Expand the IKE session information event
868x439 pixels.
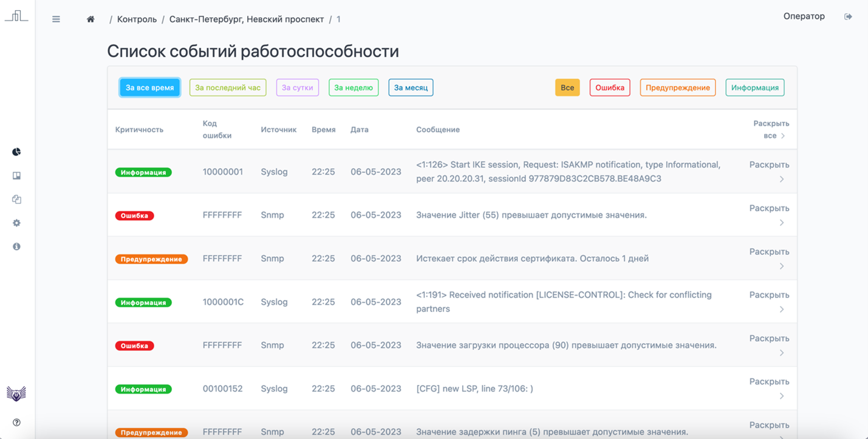click(768, 164)
